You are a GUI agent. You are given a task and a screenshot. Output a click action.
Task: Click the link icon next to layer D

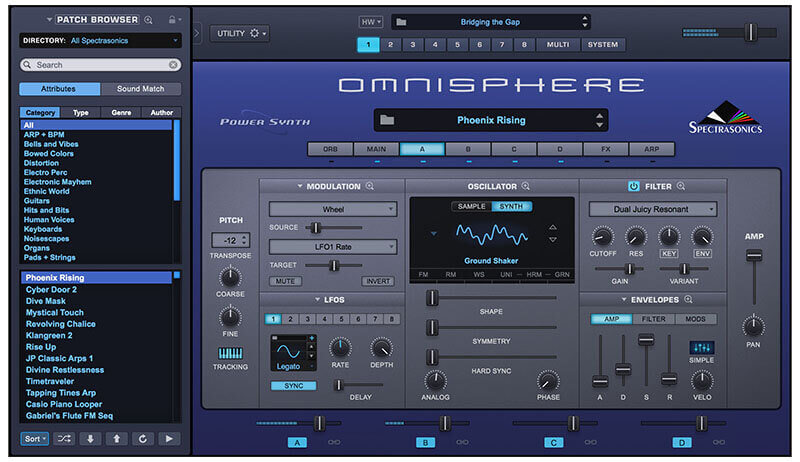[718, 442]
